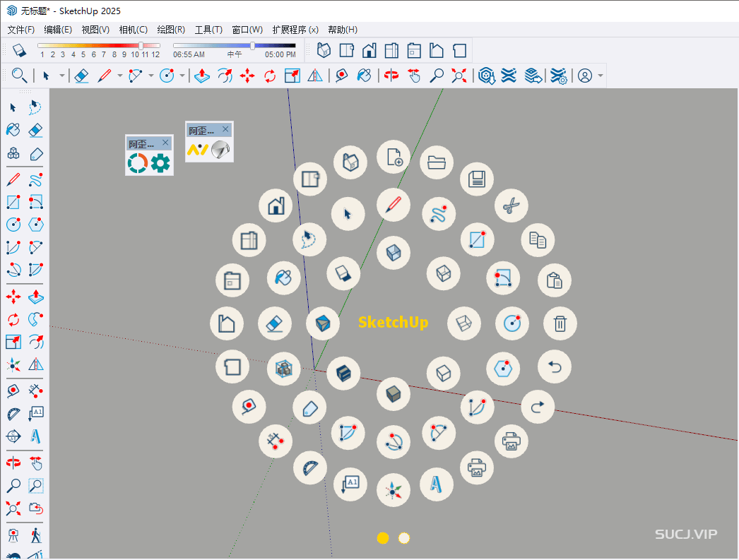Image resolution: width=739 pixels, height=560 pixels.
Task: Click the SketchUp label at radial menu center
Action: click(393, 323)
